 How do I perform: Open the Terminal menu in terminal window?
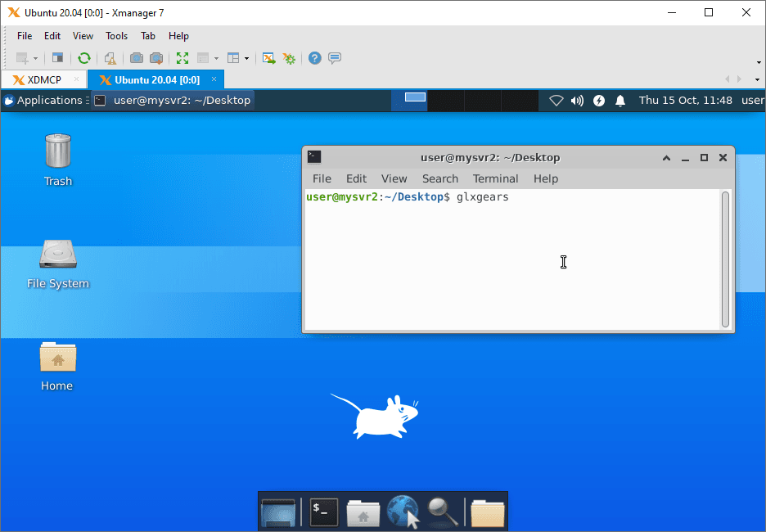495,178
